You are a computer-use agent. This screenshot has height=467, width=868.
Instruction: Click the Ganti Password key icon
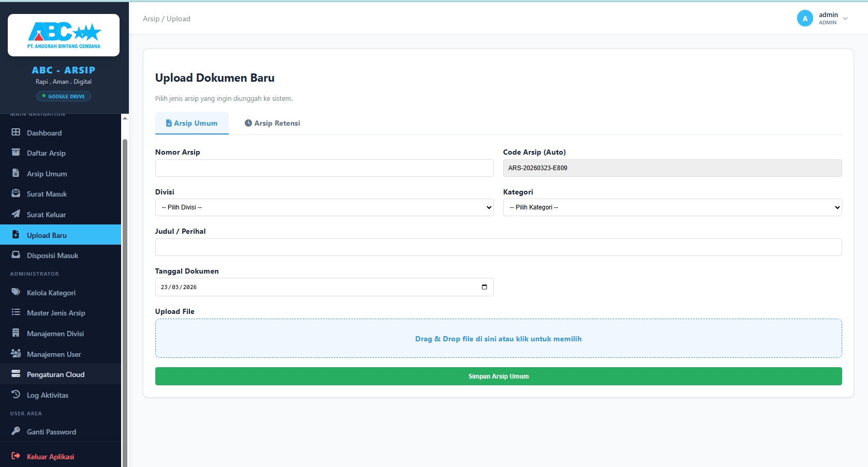click(x=16, y=431)
